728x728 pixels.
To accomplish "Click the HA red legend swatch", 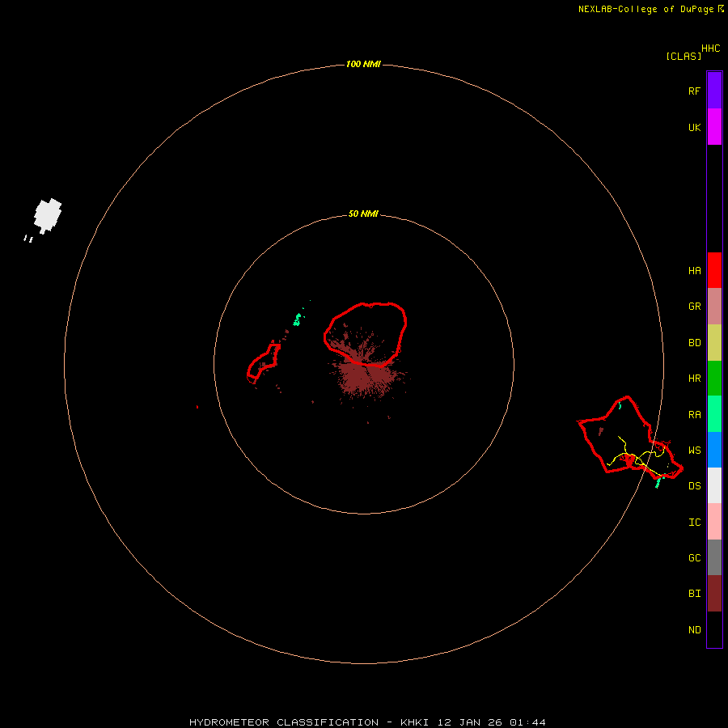I will [x=714, y=270].
